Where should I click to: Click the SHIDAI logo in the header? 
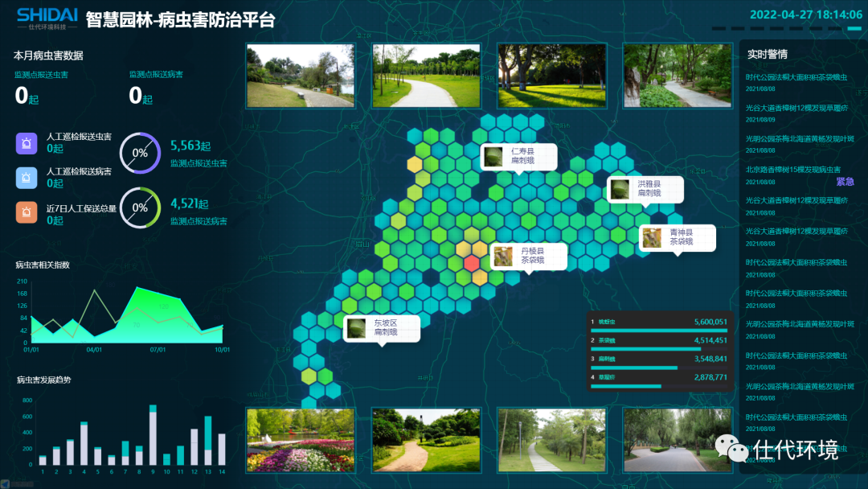(x=47, y=16)
